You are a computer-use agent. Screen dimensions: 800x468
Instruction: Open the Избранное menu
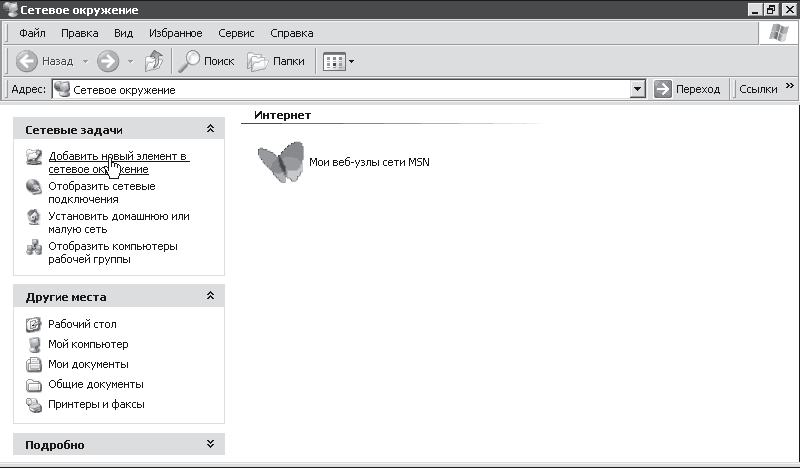point(173,33)
